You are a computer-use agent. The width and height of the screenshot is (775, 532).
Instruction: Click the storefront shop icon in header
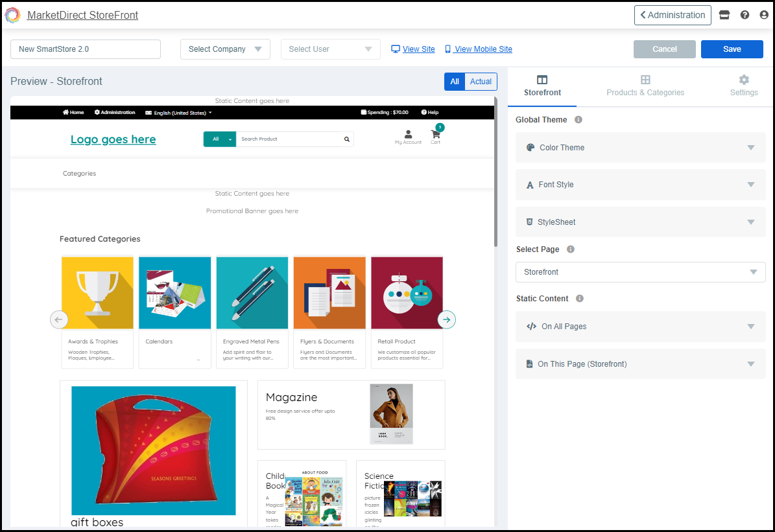[724, 15]
